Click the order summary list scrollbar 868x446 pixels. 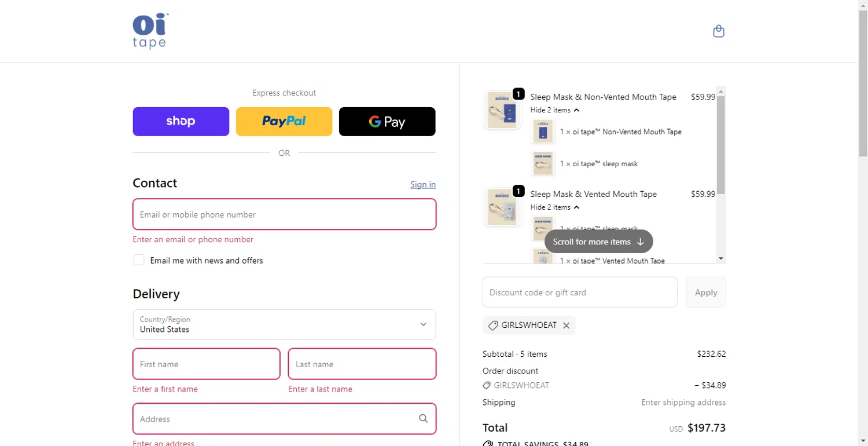pos(720,145)
